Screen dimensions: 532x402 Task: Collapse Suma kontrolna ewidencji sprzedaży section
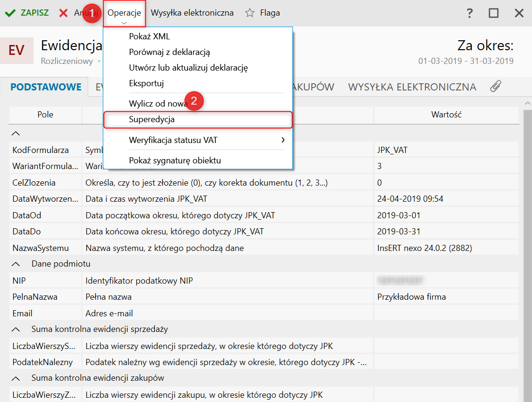pyautogui.click(x=16, y=329)
